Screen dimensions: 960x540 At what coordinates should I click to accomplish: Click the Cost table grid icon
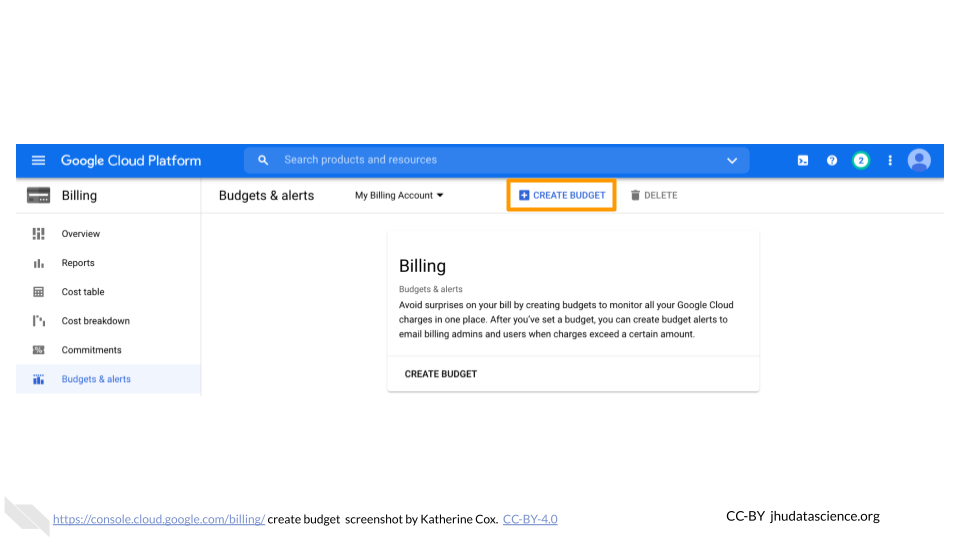pos(39,292)
